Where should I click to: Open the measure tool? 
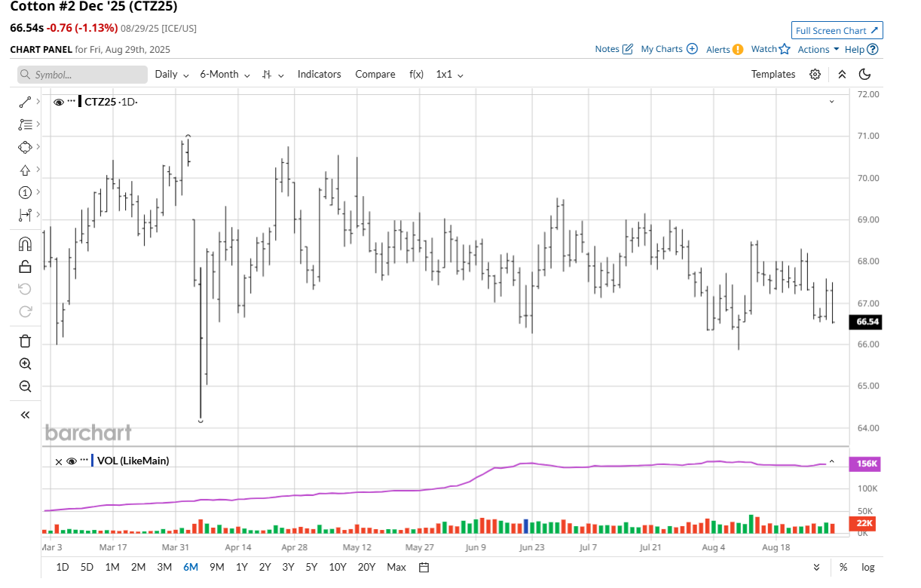tap(25, 215)
